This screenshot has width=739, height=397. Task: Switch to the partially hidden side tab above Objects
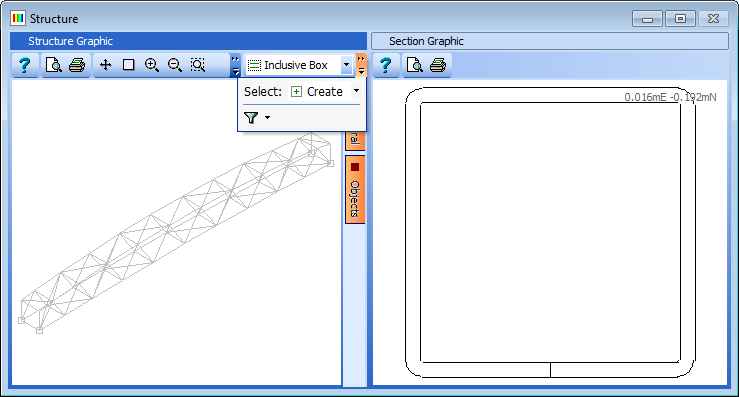pos(355,140)
